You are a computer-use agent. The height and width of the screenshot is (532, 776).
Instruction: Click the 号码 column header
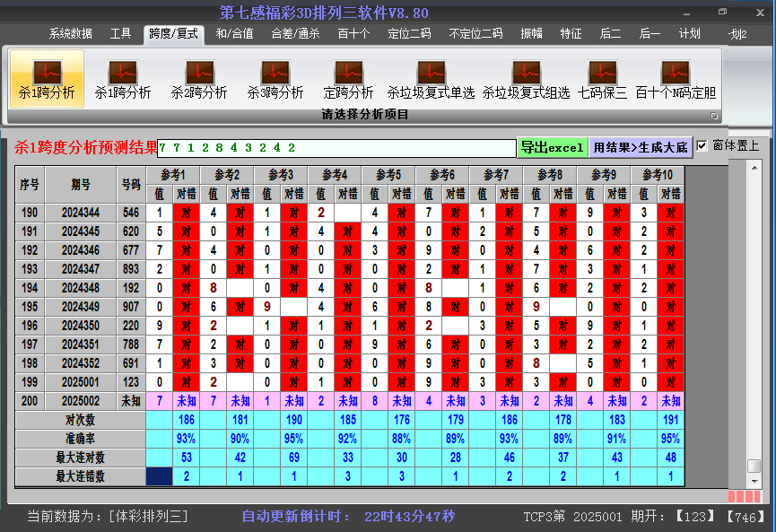pyautogui.click(x=131, y=185)
